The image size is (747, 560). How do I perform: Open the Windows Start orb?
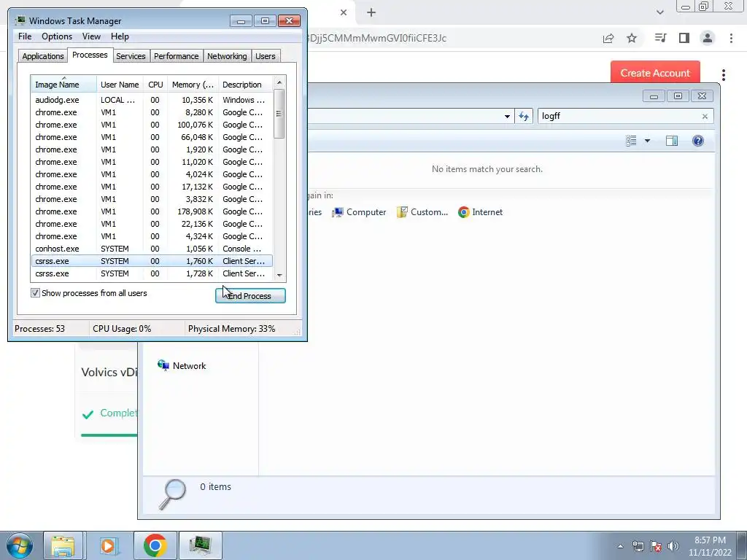tap(19, 546)
